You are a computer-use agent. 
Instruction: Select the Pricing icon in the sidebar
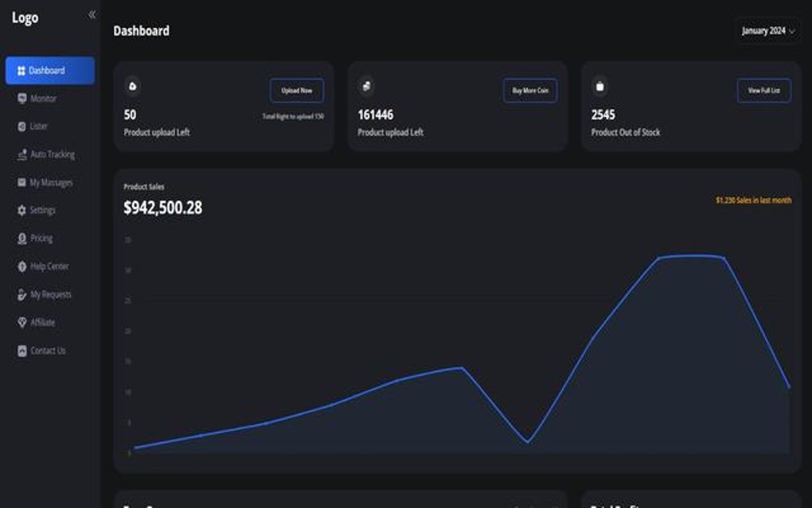pyautogui.click(x=21, y=238)
